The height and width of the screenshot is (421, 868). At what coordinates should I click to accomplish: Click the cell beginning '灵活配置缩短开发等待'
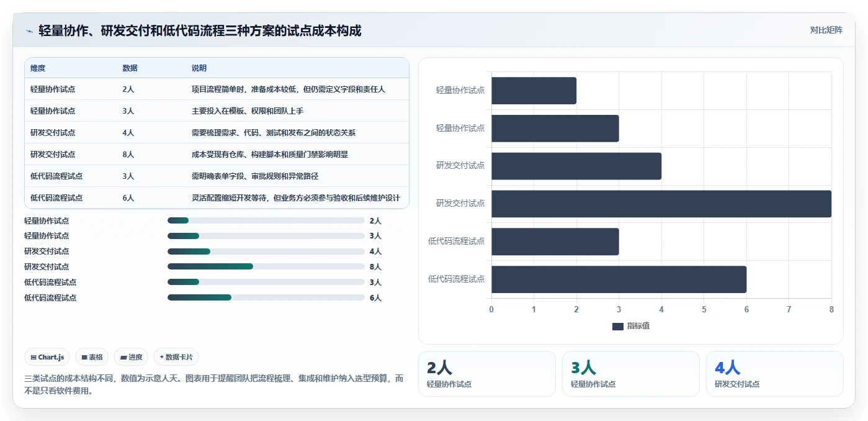coord(296,198)
